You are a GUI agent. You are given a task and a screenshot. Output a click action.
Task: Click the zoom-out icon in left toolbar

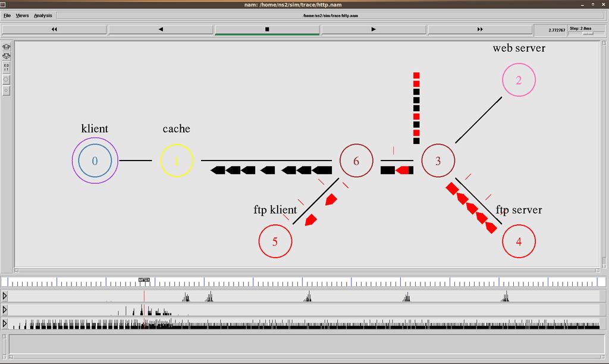(x=6, y=57)
